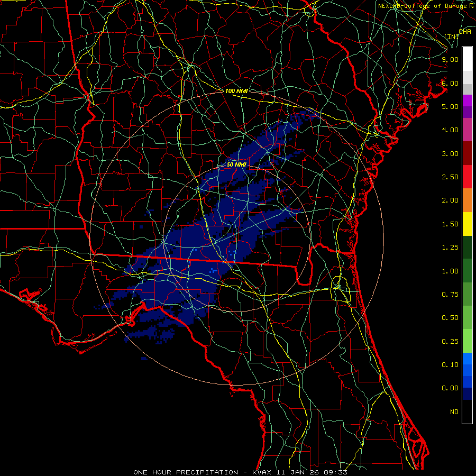Click the 0.75 green legend color block
Screen dimensions: 476x476
(x=467, y=294)
